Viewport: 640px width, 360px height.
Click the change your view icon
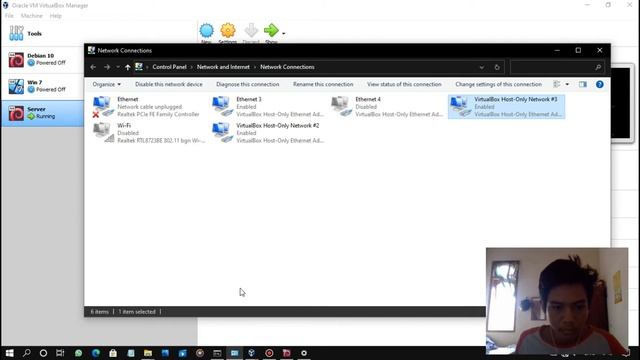557,84
